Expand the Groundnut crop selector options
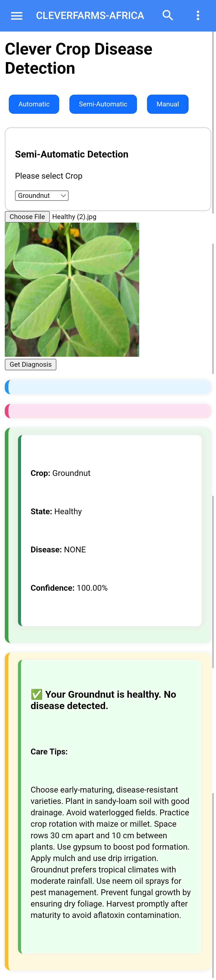This screenshot has width=216, height=980. coord(42,195)
